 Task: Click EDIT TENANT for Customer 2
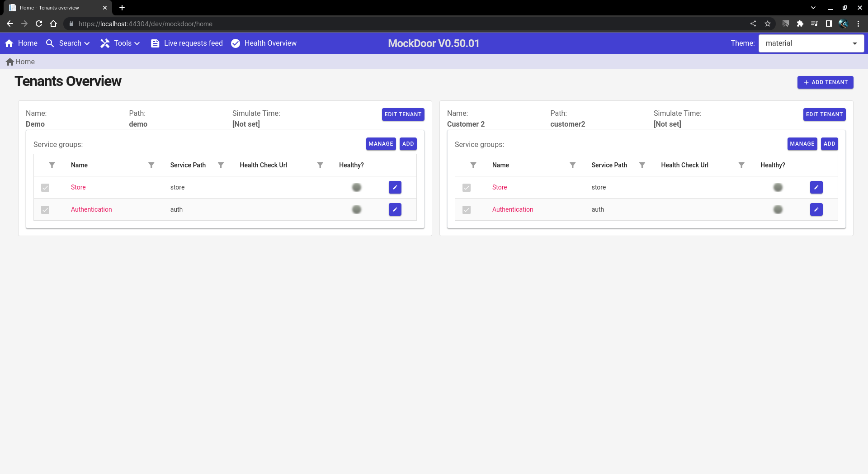click(825, 114)
